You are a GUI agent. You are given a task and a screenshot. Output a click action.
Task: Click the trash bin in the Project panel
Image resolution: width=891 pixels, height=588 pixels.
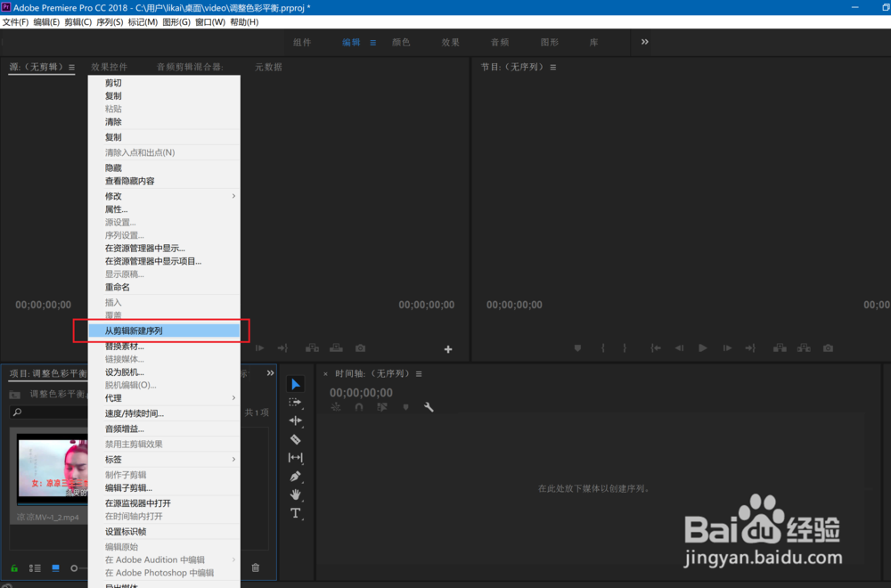pos(255,568)
